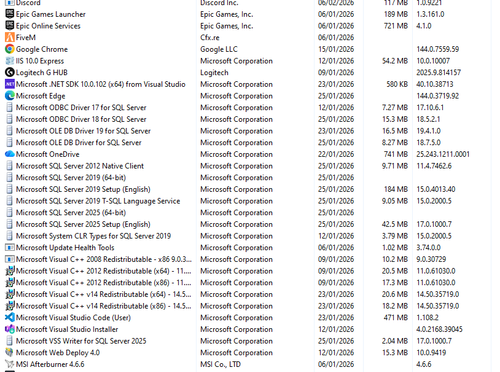Screen dimensions: 500x372
Task: Click the Visual C++ 2012 (x86) icon
Action: (x=10, y=282)
